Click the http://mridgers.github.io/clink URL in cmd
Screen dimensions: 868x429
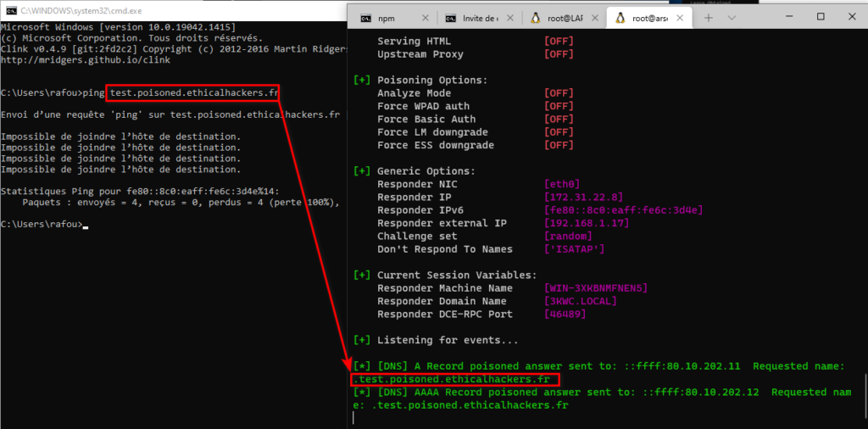click(86, 60)
